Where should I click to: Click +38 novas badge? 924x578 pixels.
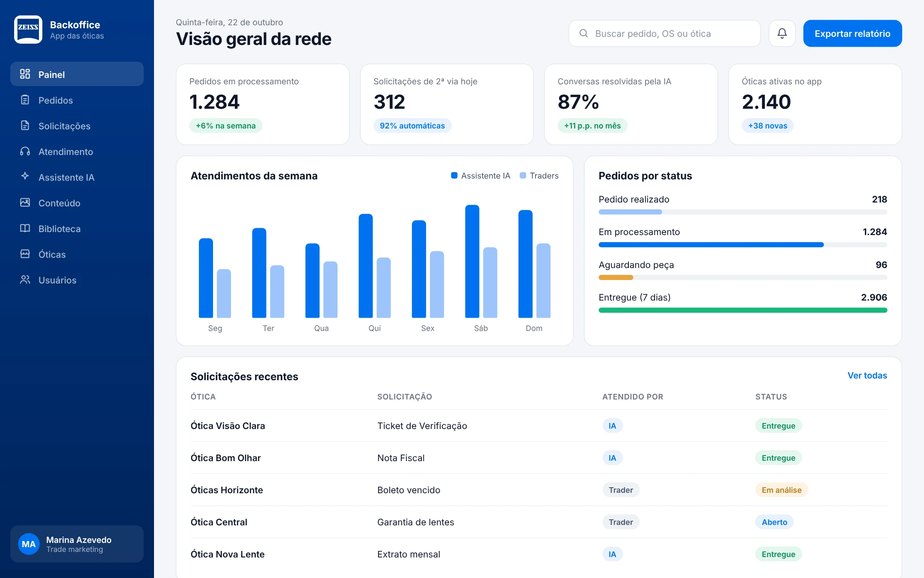[767, 125]
